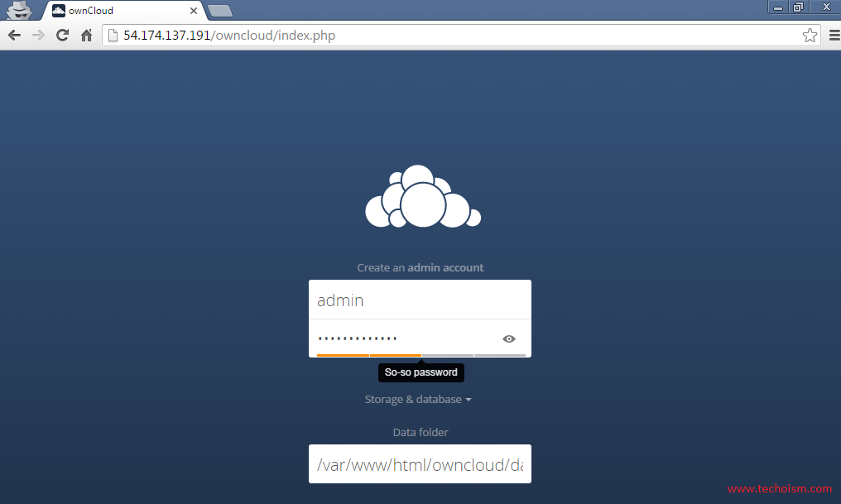The image size is (841, 504).
Task: Open the browser home page
Action: pyautogui.click(x=86, y=36)
